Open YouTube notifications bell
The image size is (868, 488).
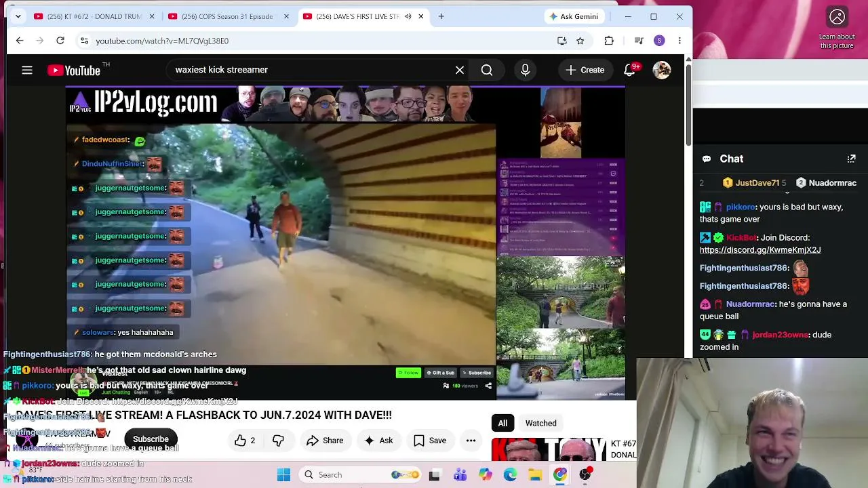tap(629, 70)
